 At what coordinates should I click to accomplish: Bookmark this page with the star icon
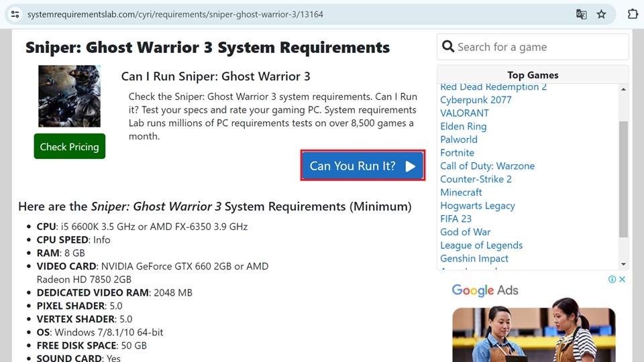[x=601, y=14]
